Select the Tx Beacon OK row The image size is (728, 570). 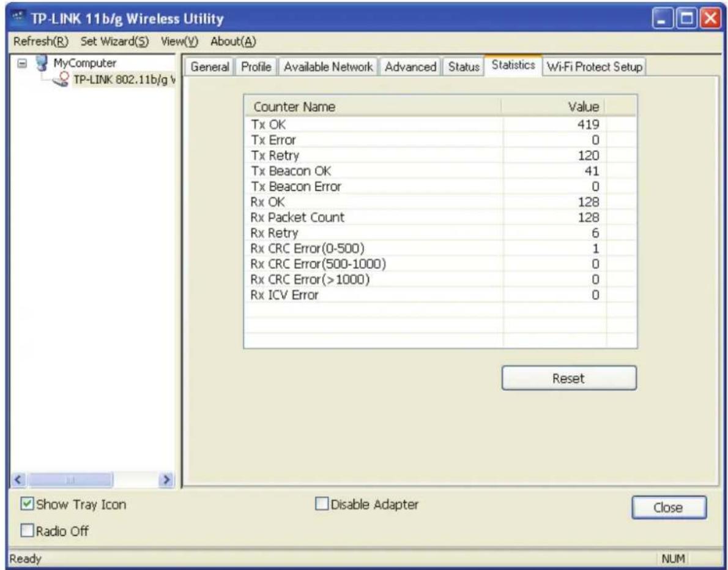pos(440,171)
